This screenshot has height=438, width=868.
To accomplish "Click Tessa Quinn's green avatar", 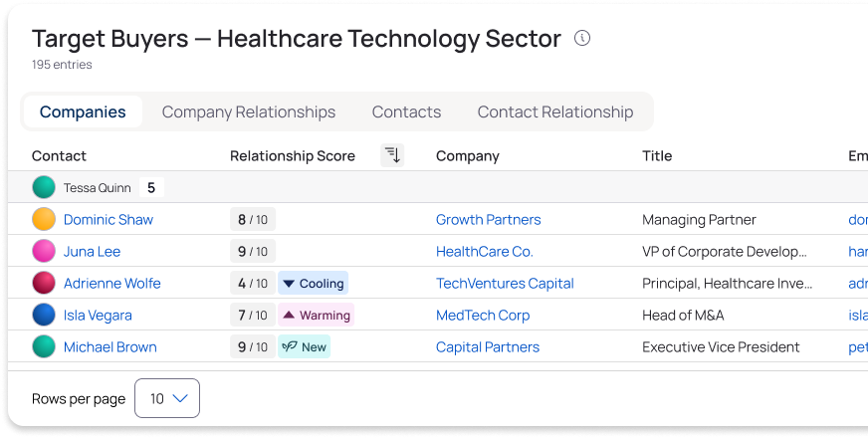I will (x=44, y=187).
